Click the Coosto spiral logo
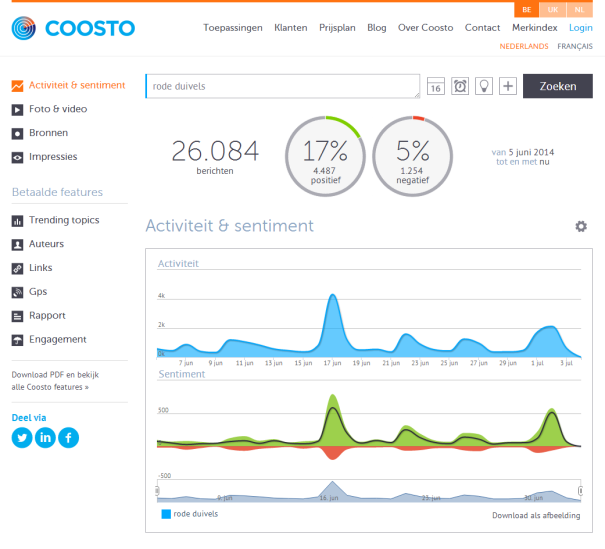 (24, 28)
